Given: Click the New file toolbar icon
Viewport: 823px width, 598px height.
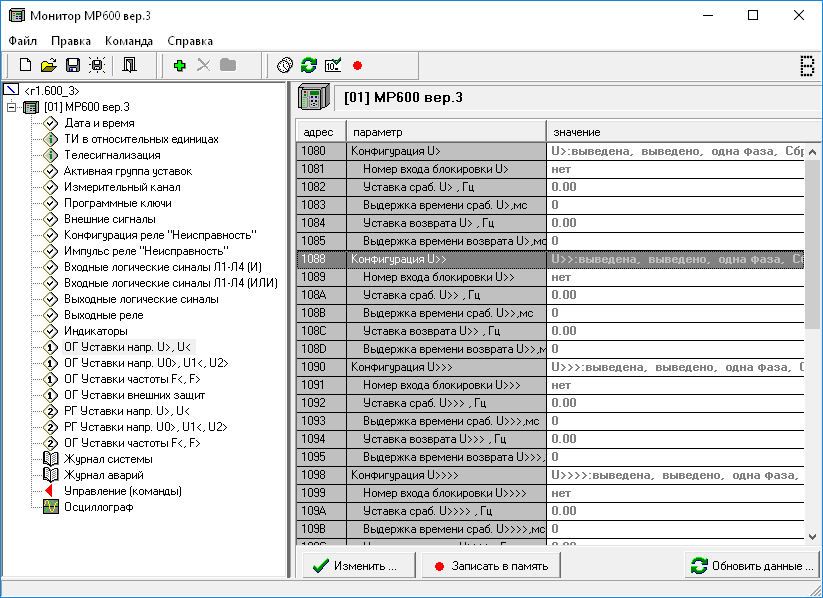Looking at the screenshot, I should [x=26, y=65].
